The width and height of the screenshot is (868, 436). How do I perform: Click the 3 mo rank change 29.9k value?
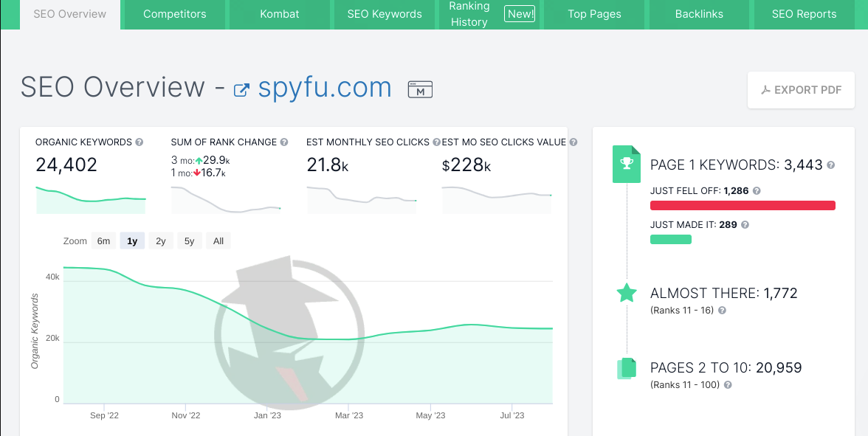click(216, 161)
